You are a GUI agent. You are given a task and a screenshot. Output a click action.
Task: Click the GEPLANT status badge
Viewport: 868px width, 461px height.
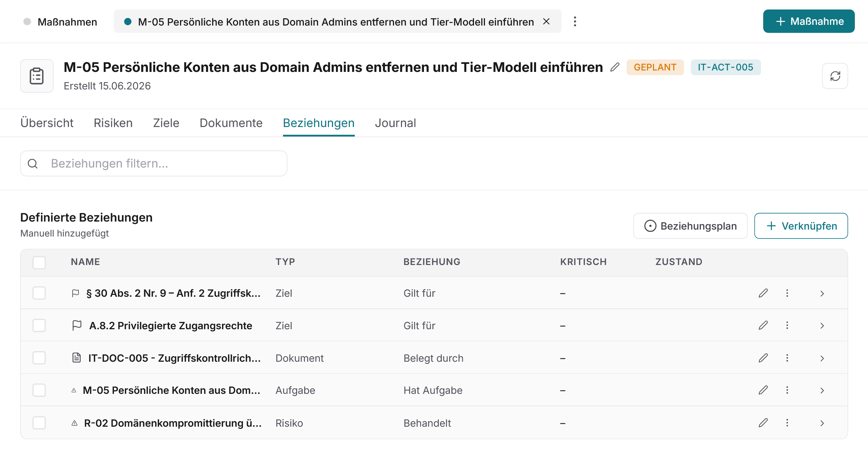click(x=655, y=67)
